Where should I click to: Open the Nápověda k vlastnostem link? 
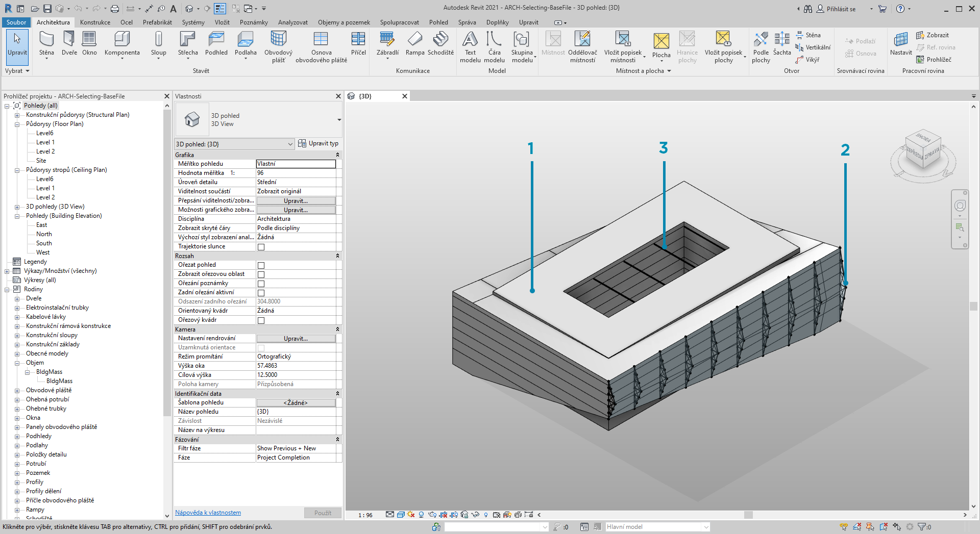(x=208, y=513)
